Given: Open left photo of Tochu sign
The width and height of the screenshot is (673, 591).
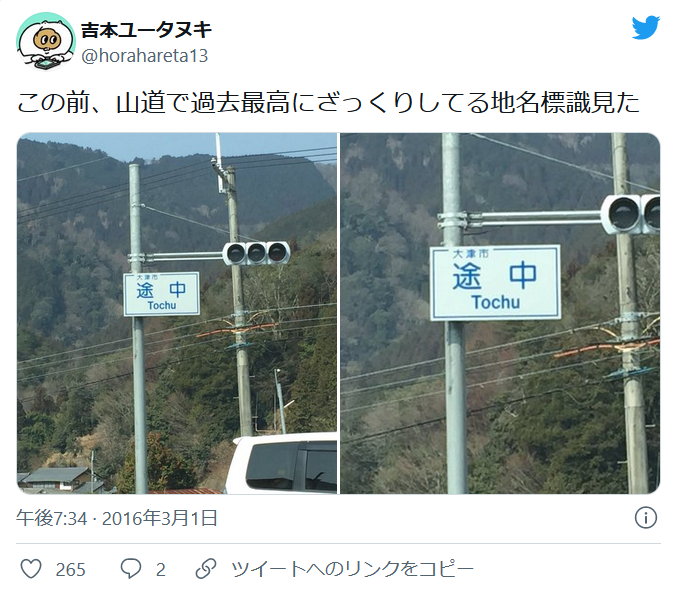Looking at the screenshot, I should click(x=177, y=313).
